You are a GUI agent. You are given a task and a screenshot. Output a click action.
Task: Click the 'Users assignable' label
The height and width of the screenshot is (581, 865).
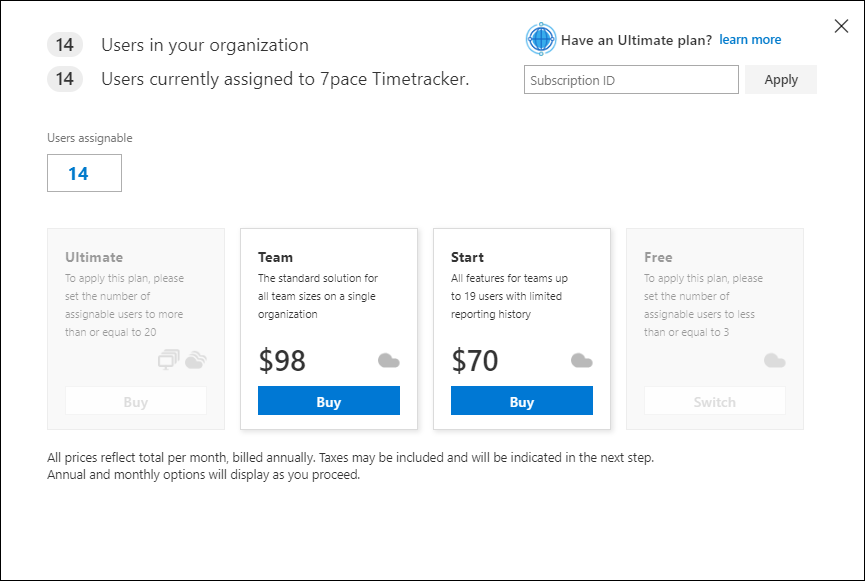pos(89,138)
